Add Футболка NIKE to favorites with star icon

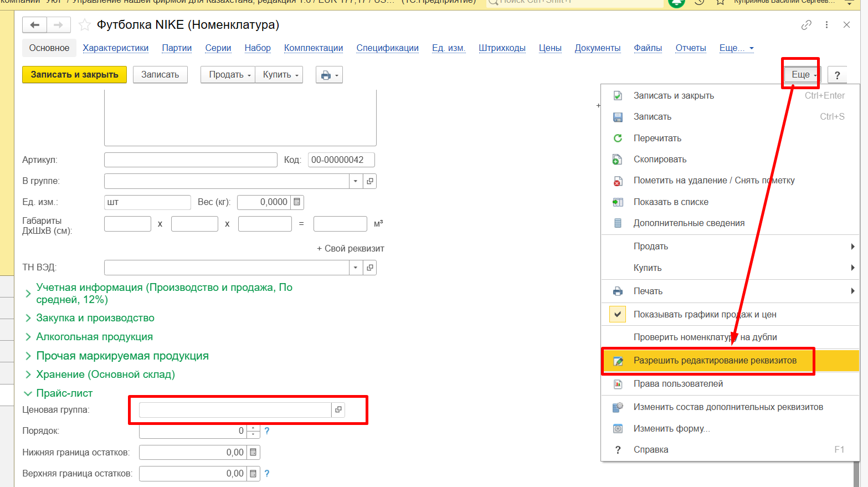84,25
